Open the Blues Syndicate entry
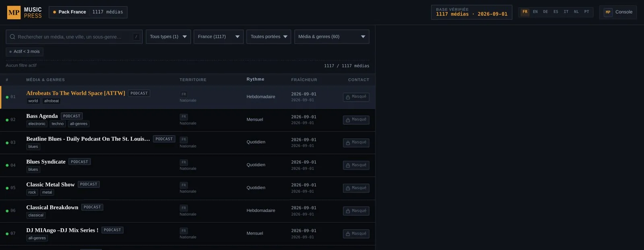 pyautogui.click(x=46, y=162)
